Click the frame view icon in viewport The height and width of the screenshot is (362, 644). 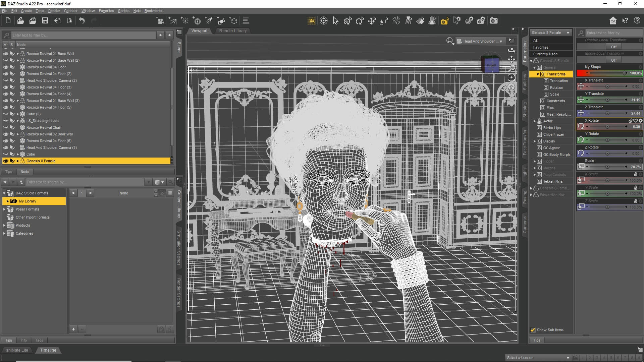pyautogui.click(x=512, y=78)
